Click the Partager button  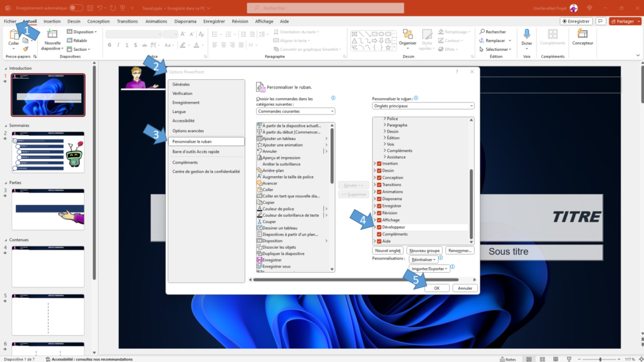pos(625,21)
